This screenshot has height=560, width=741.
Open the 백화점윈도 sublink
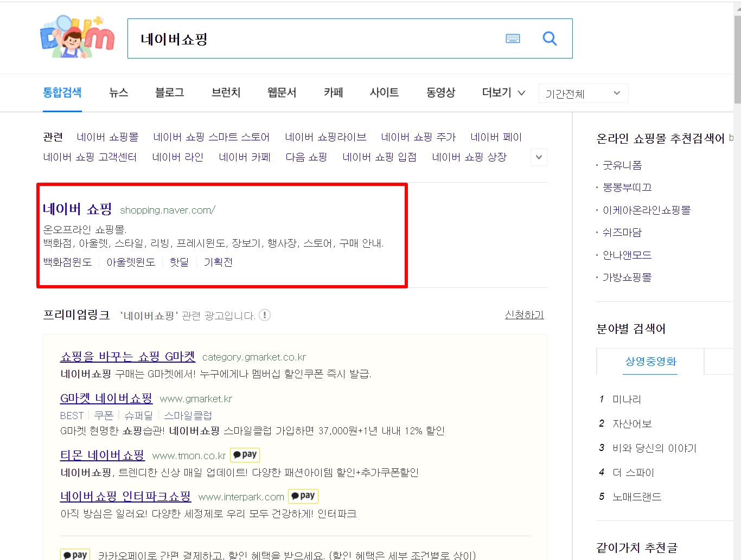click(68, 262)
